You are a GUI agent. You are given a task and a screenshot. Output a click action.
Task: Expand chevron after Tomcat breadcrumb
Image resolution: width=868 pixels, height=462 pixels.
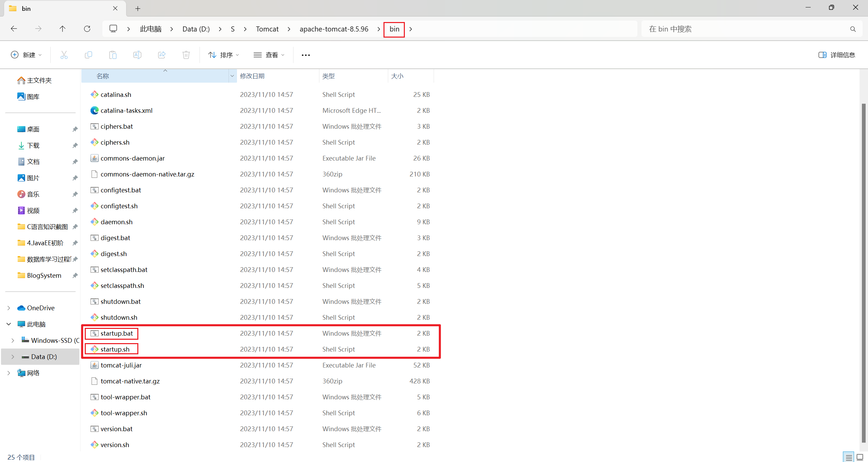(289, 29)
